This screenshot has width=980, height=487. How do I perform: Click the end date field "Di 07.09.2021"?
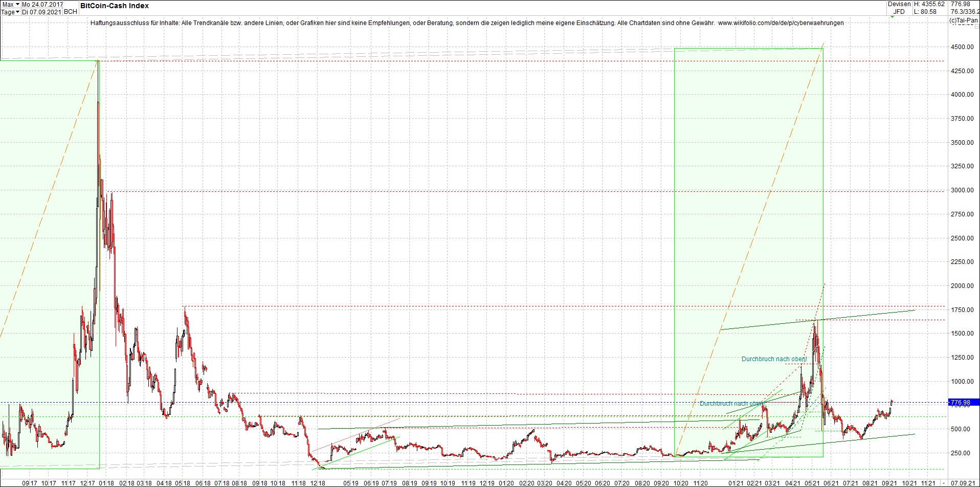point(42,12)
